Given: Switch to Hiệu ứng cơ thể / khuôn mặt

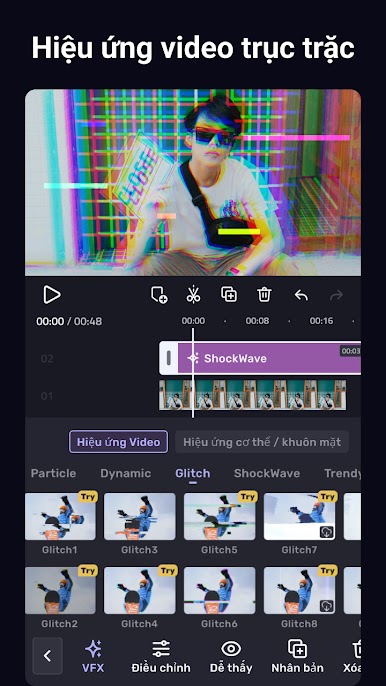Looking at the screenshot, I should click(x=262, y=442).
